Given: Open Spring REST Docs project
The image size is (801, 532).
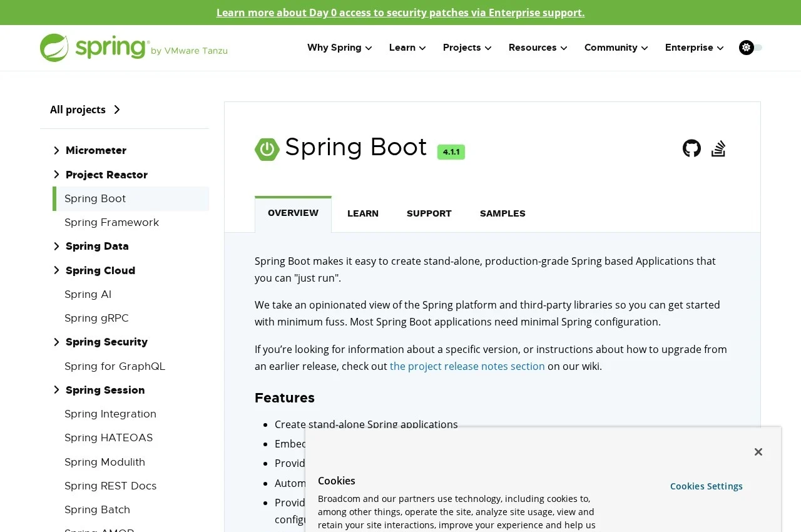Looking at the screenshot, I should (x=110, y=486).
